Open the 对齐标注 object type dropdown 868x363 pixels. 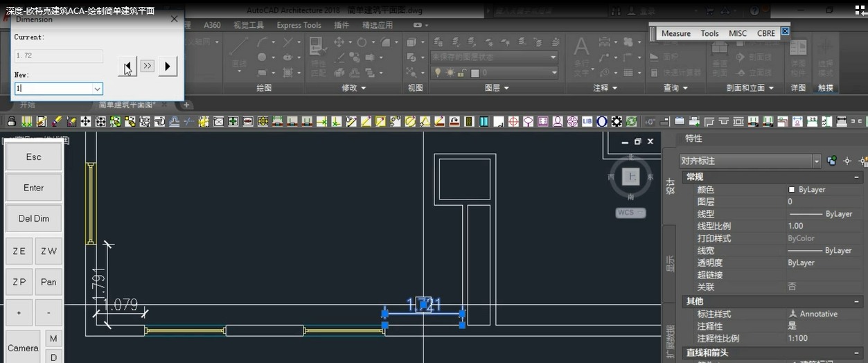(x=817, y=161)
